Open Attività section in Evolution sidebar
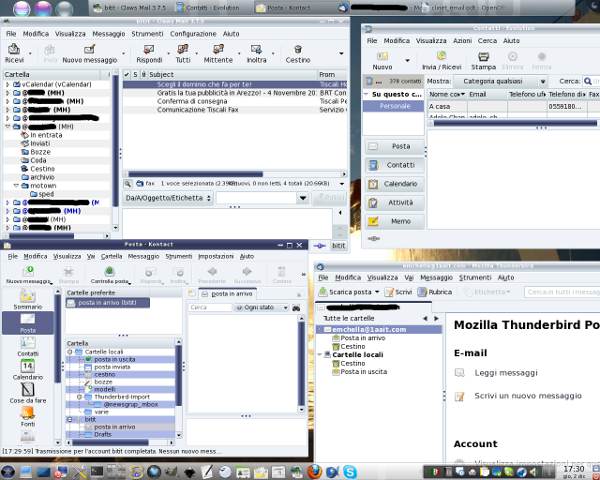 click(395, 202)
